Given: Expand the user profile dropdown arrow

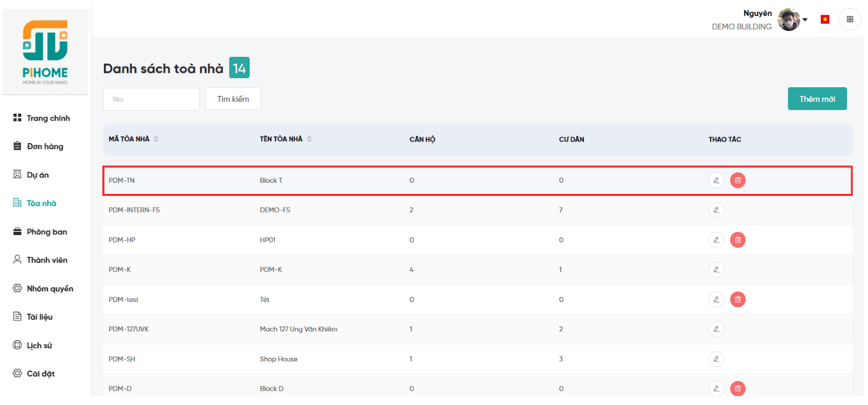Looking at the screenshot, I should point(805,20).
